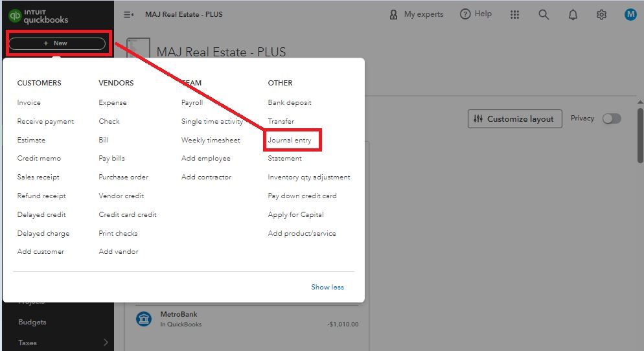Image resolution: width=644 pixels, height=351 pixels.
Task: Click the MAJ Real Estate - PLUS heading
Action: [x=221, y=52]
